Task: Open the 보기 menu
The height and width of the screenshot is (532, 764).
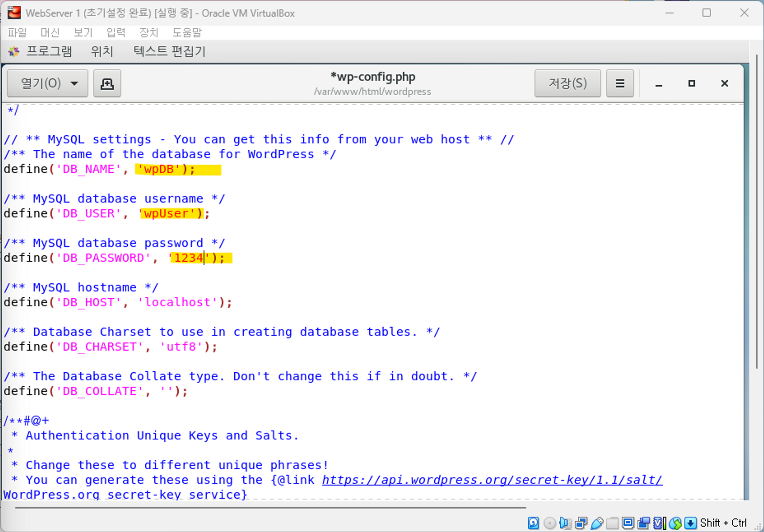Action: pos(83,33)
